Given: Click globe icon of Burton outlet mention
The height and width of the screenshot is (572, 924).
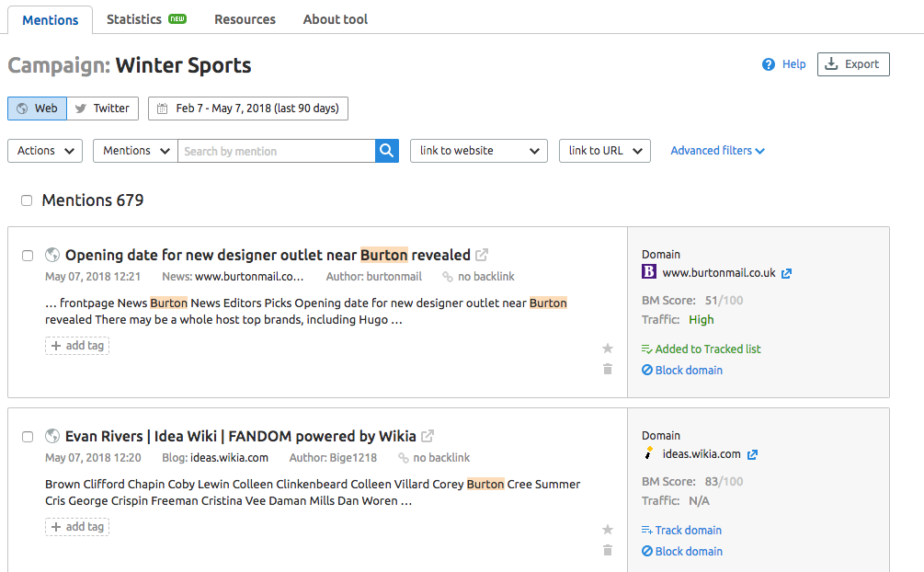Looking at the screenshot, I should point(52,255).
